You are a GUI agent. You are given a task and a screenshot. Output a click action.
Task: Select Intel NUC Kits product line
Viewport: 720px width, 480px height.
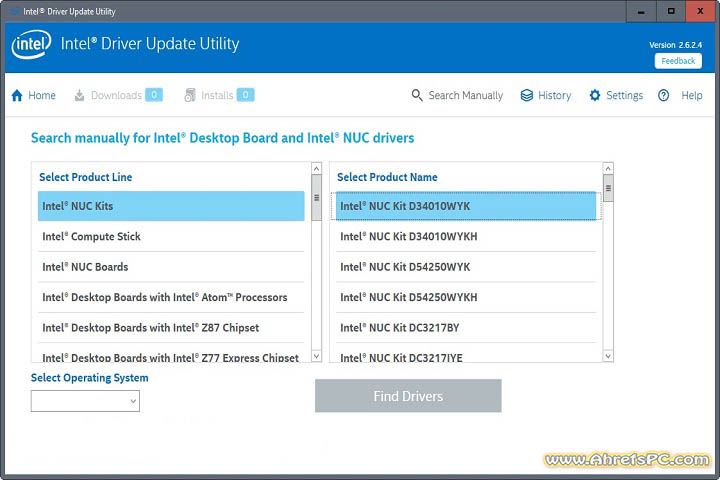[x=171, y=206]
